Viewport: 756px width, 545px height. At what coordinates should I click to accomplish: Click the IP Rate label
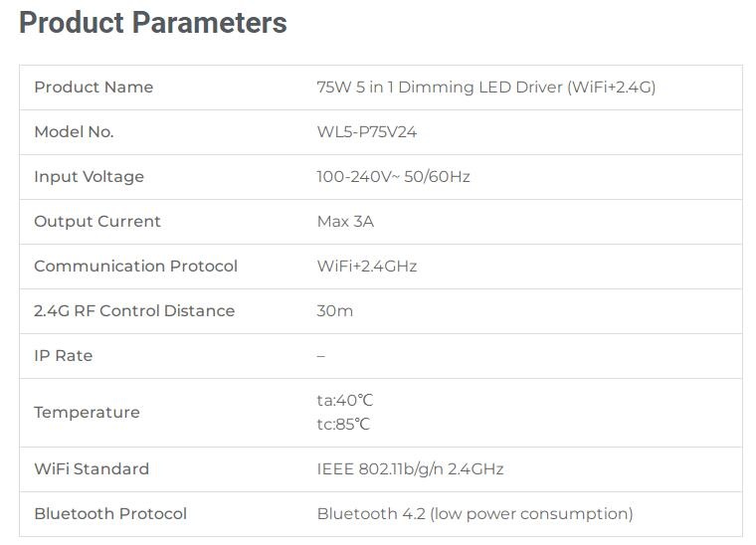(63, 356)
